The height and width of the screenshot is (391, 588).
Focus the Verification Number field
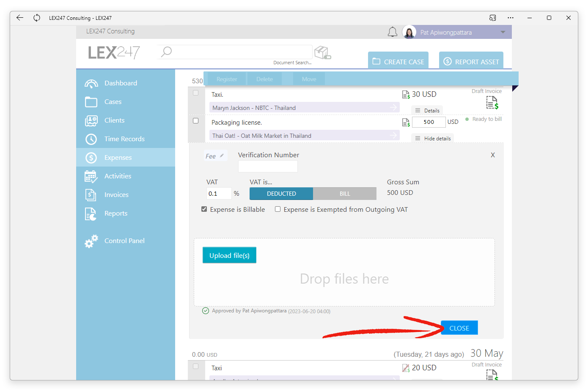[268, 167]
